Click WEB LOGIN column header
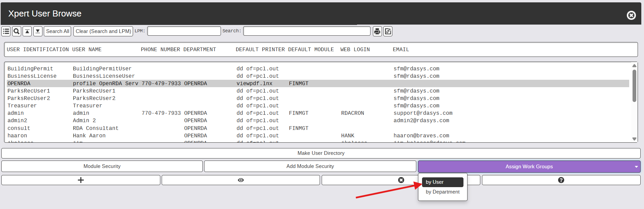The image size is (644, 209). (355, 49)
